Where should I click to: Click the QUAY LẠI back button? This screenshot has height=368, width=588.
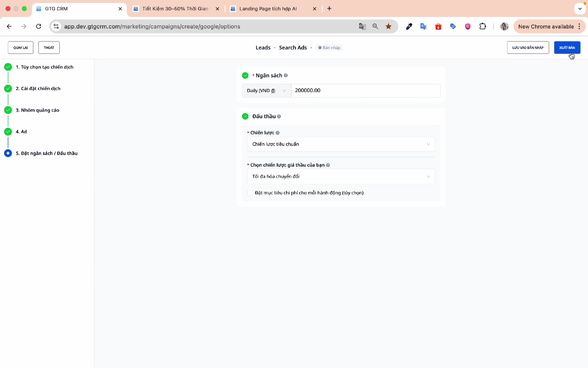coord(20,48)
